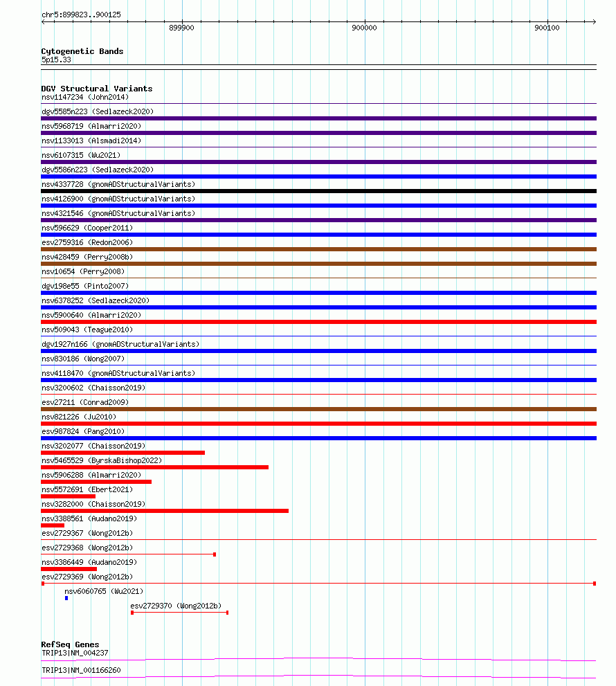Open esv2729368 (Wong2012b) label
This screenshot has width=616, height=686.
pyautogui.click(x=87, y=548)
